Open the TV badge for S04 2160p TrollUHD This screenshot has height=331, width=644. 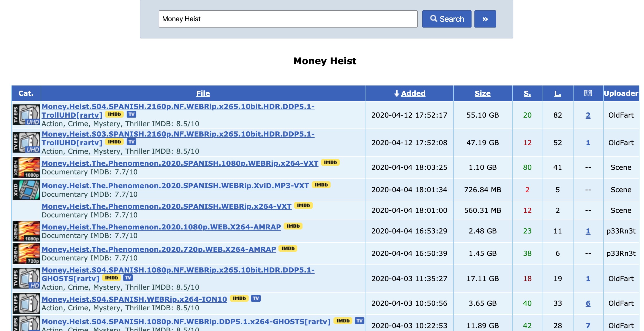(x=131, y=114)
